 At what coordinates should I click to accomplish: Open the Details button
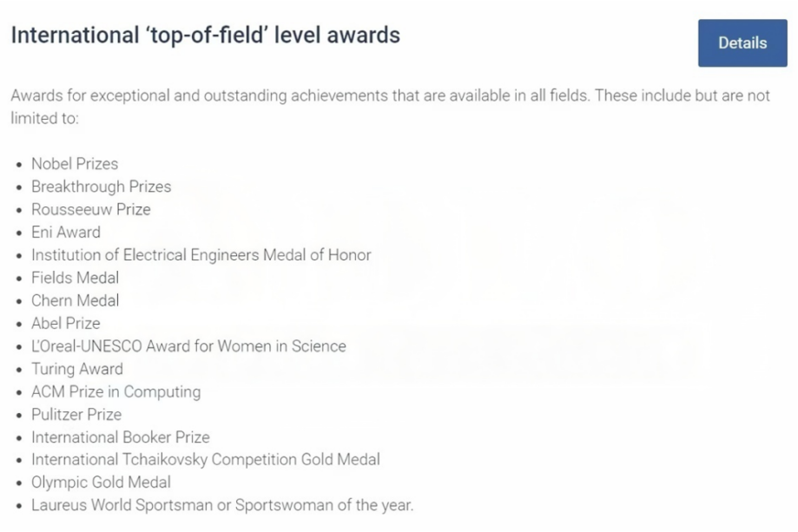(x=742, y=43)
